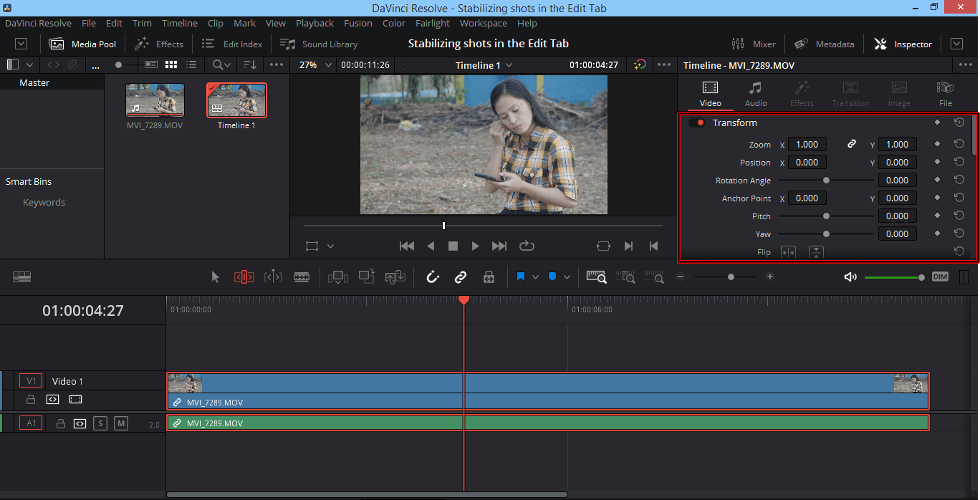This screenshot has width=980, height=500.
Task: Reset the Rotation Angle value
Action: click(x=959, y=180)
